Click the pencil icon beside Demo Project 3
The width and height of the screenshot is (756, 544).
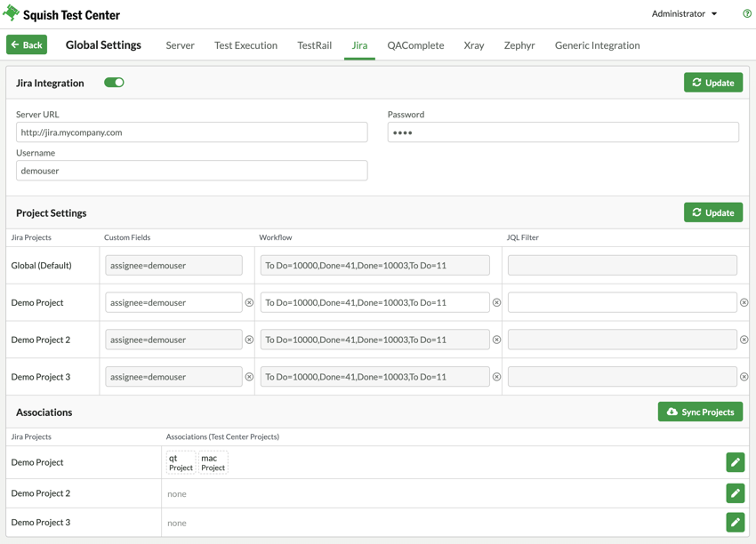[x=735, y=522]
